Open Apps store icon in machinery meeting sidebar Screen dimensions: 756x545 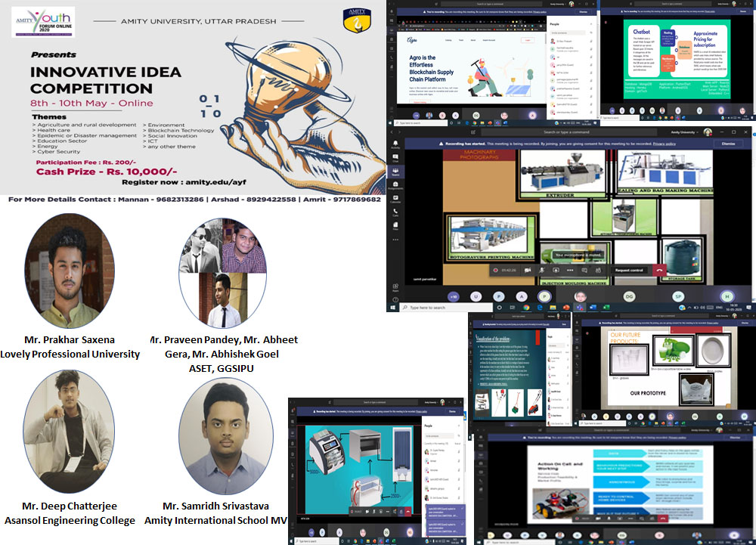(x=395, y=287)
